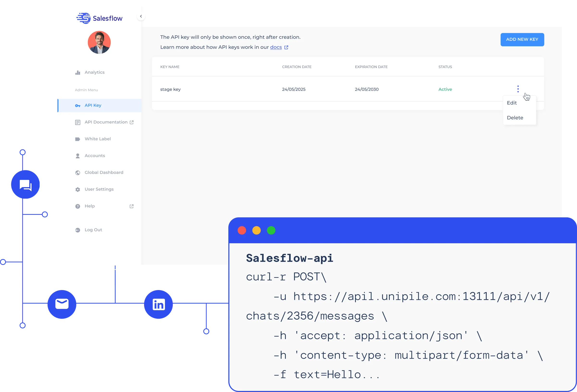This screenshot has width=577, height=392.
Task: Click the unipile.com URL line in code
Action: coord(412,297)
